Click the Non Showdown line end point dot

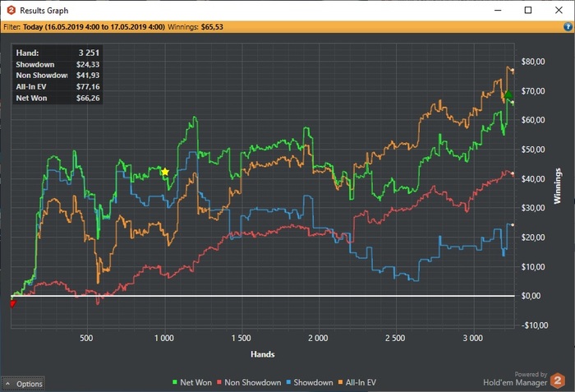[x=513, y=173]
